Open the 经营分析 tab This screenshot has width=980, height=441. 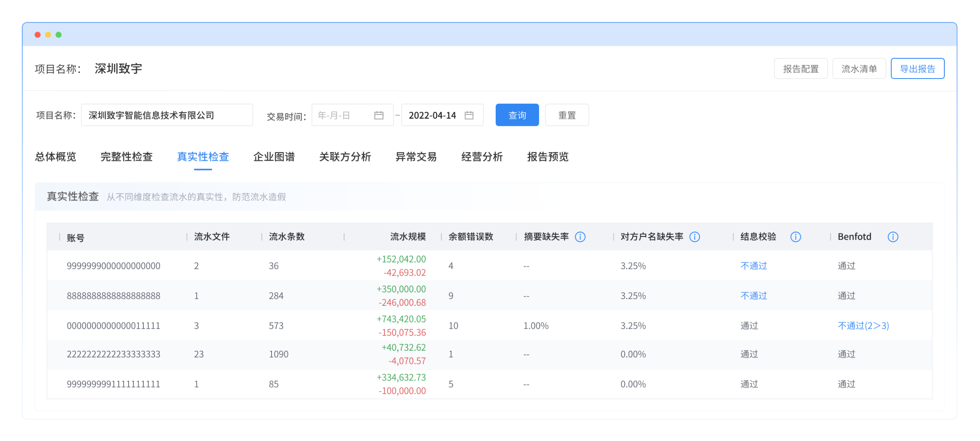pos(482,157)
